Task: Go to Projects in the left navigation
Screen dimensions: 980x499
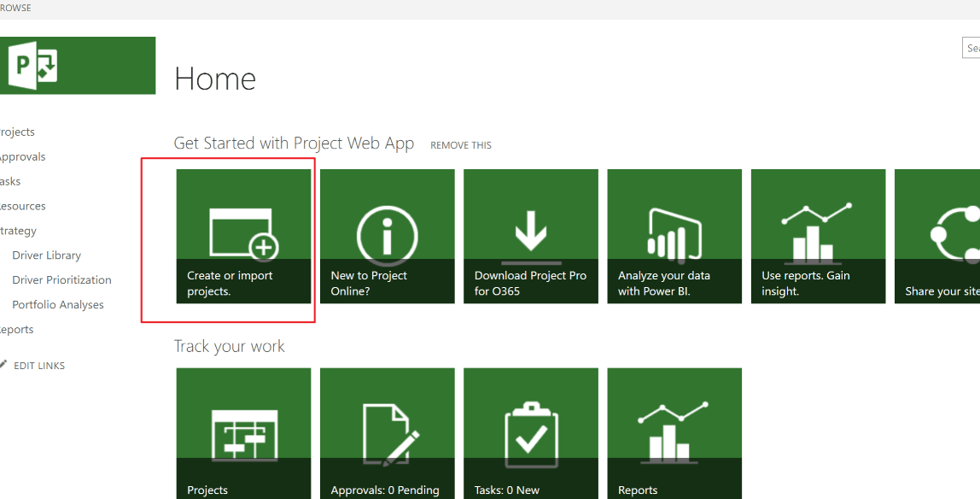Action: (17, 132)
